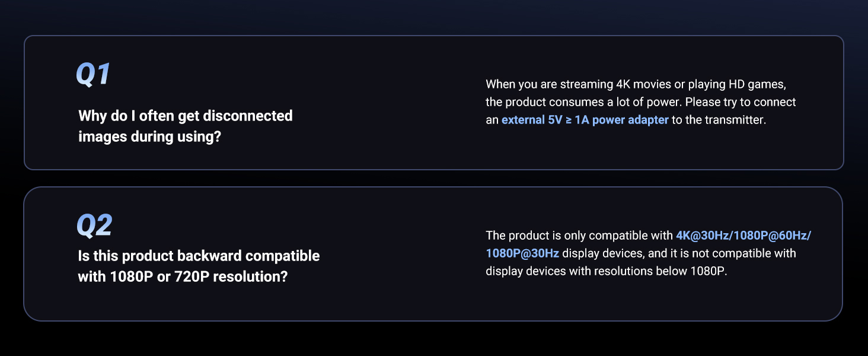Click "The product is only compatible with" text
Screen dimensions: 868x356
[x=579, y=236]
